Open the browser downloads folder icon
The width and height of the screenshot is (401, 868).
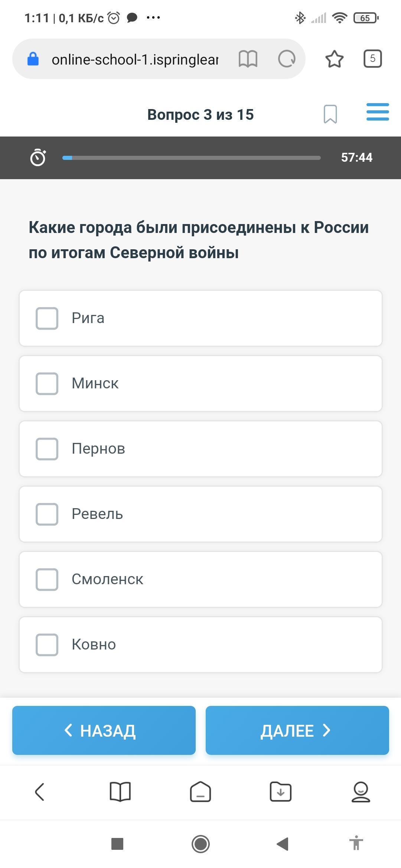click(x=280, y=792)
